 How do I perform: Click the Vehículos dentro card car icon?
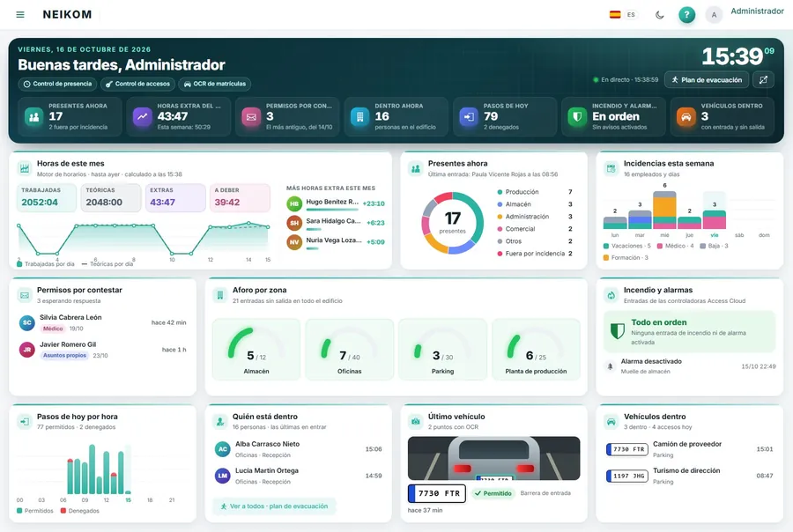pos(611,421)
